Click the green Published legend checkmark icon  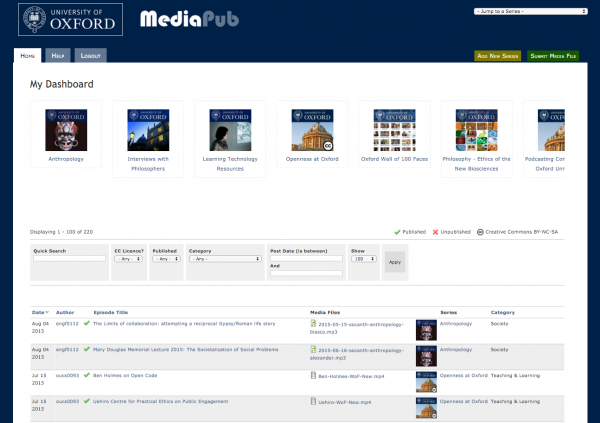point(397,232)
